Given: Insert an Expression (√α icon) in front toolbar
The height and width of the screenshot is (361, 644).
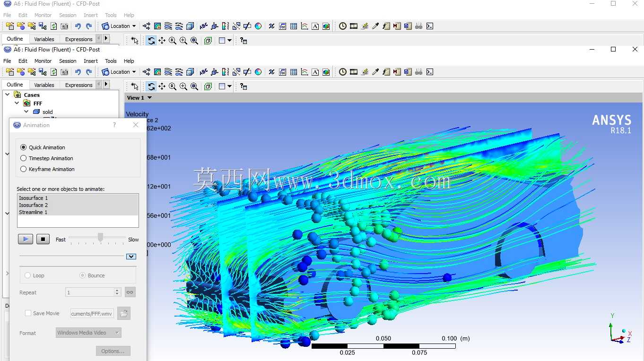Looking at the screenshot, I should 283,72.
